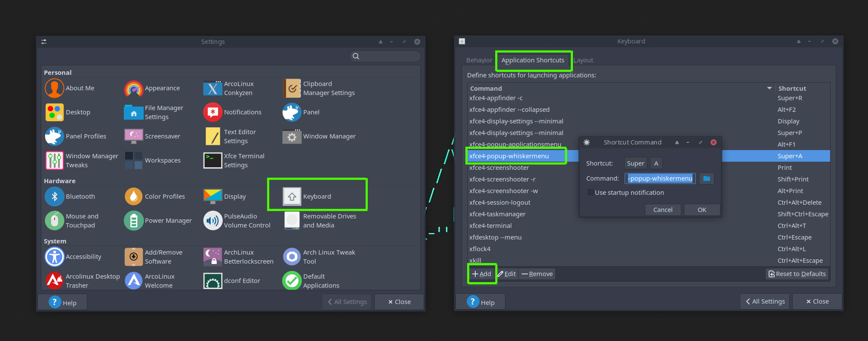Select xflock4 row
Screen dimensions: 868x341
649,249
